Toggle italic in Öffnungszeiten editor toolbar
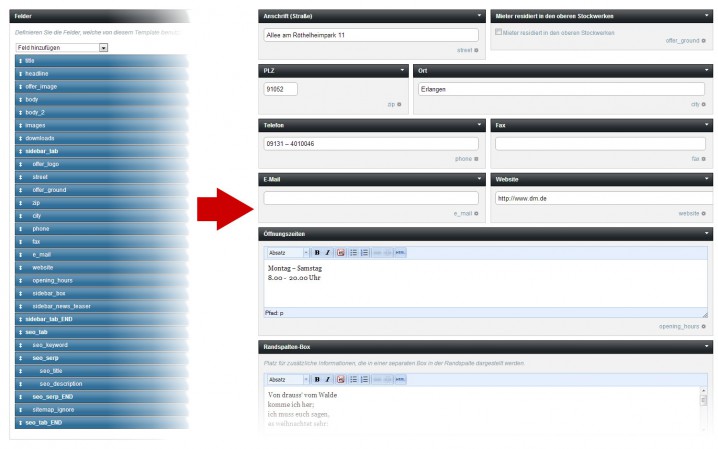This screenshot has width=718, height=449. point(327,253)
